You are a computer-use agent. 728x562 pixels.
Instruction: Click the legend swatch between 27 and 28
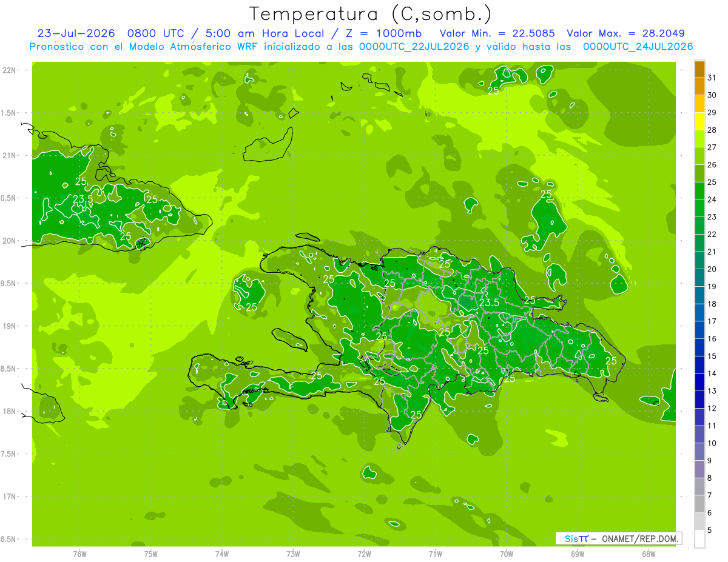pyautogui.click(x=699, y=139)
